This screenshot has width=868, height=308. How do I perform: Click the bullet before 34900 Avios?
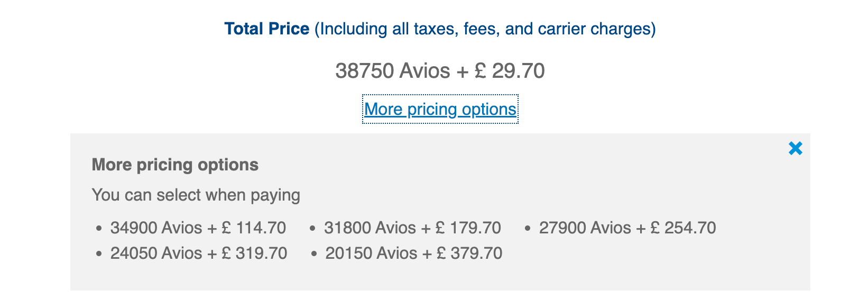99,229
